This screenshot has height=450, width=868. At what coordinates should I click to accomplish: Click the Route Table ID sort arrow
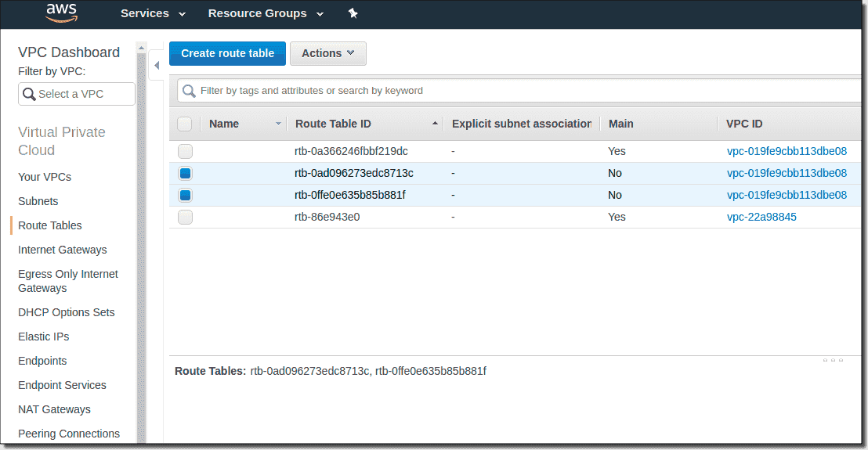click(x=435, y=124)
